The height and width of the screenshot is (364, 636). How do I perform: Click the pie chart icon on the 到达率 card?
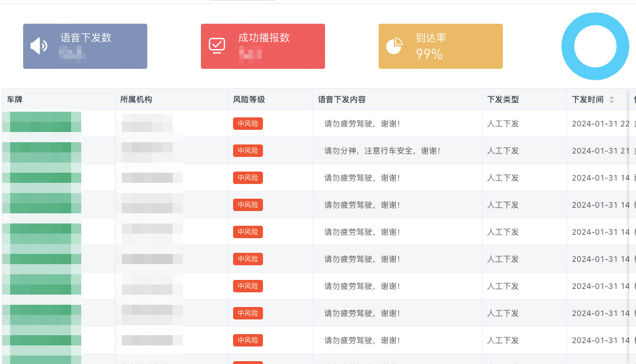tap(394, 46)
